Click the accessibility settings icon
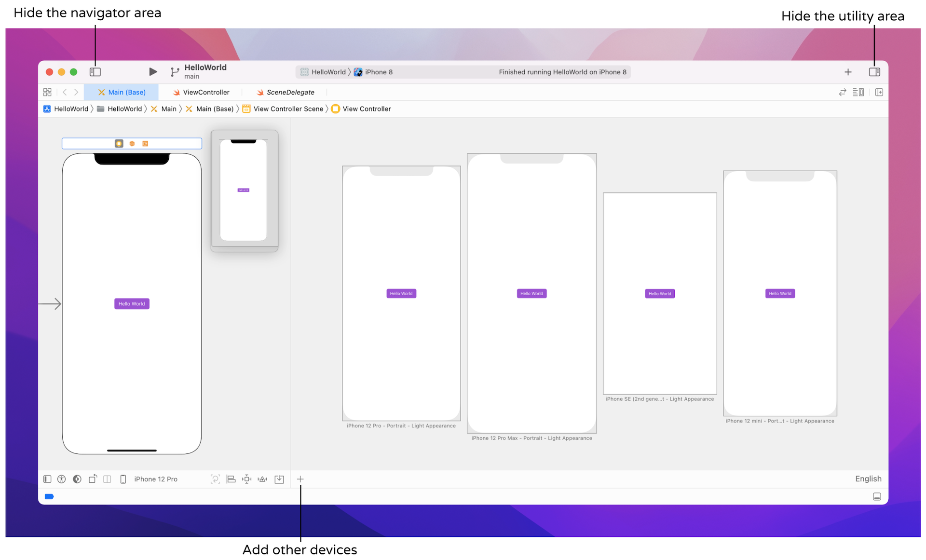The height and width of the screenshot is (560, 926). point(62,479)
